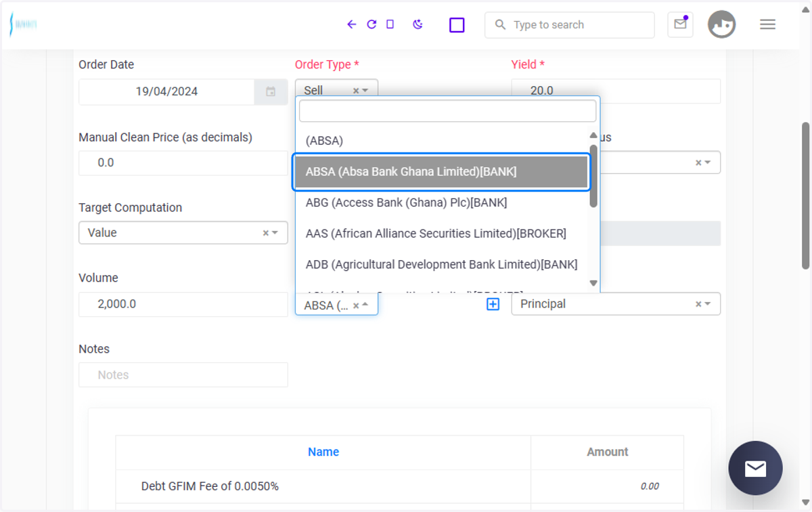
Task: Click the mobile device view icon
Action: point(390,24)
